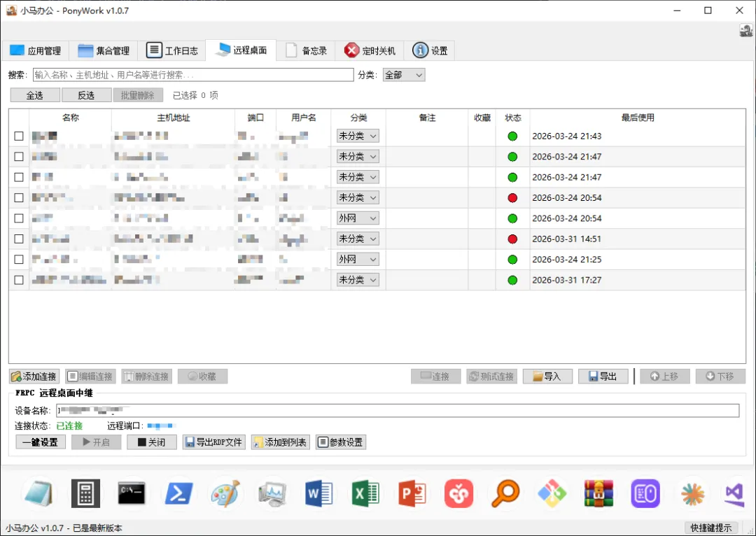Tick the checkbox for row dated 2026-03-24 21:43
This screenshot has width=756, height=536.
(19, 136)
